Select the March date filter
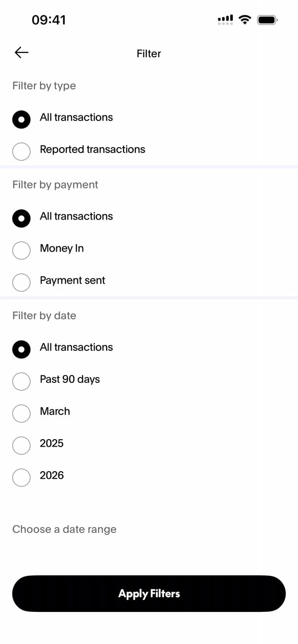The height and width of the screenshot is (644, 298). [21, 413]
